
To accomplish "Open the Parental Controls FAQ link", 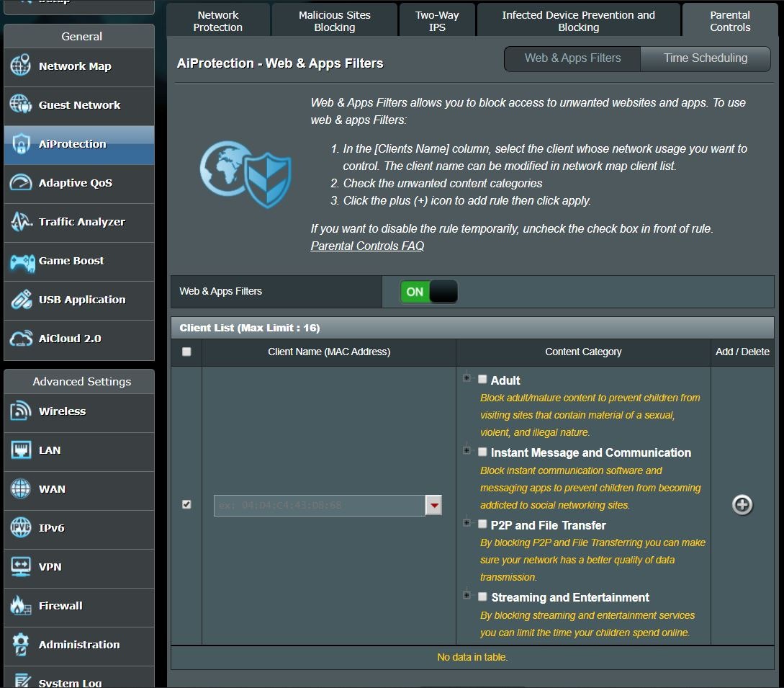I will click(x=367, y=246).
